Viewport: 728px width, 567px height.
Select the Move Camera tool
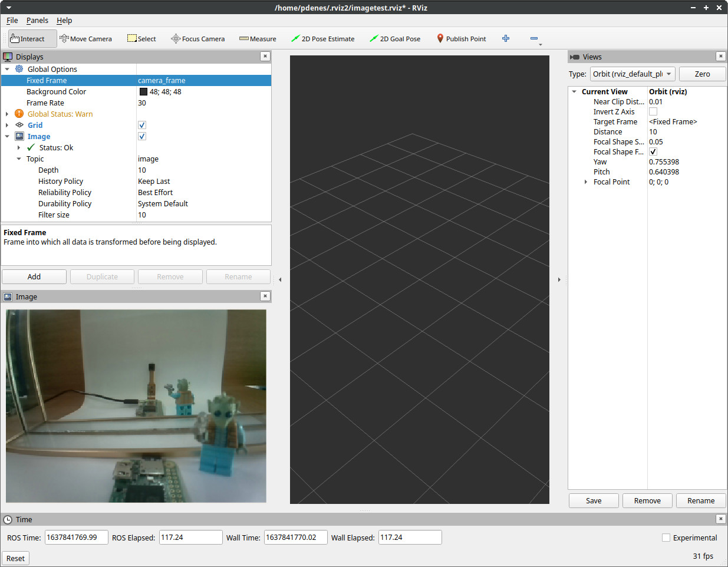point(86,38)
